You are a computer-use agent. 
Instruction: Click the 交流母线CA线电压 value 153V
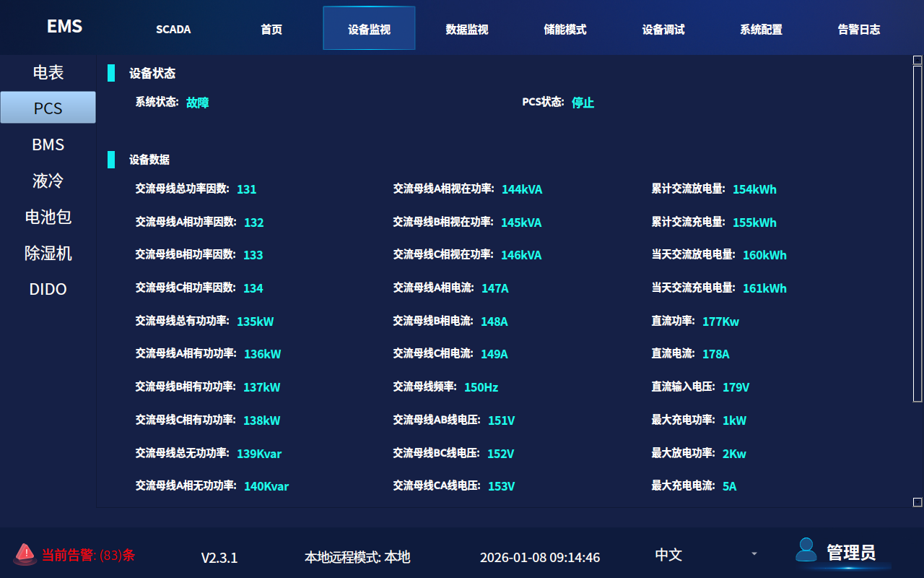(502, 486)
